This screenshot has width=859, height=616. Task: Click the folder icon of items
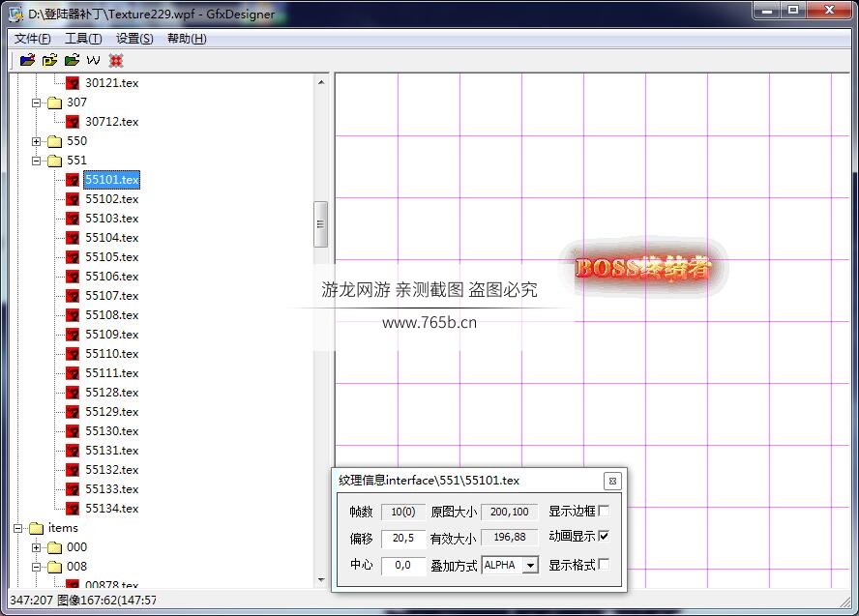pyautogui.click(x=36, y=528)
